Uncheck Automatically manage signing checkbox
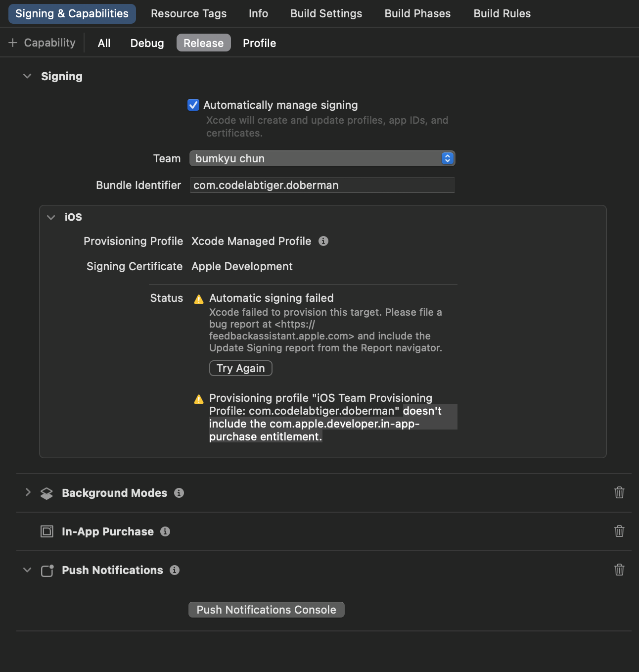639x672 pixels. point(193,105)
